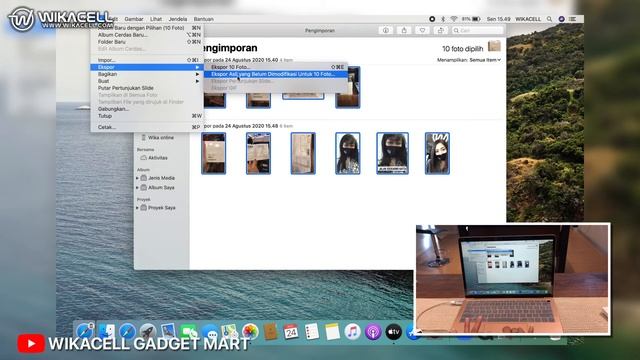This screenshot has height=360, width=640.
Task: Choose Ekspor Asli yang Belum Dimodifikasi
Action: point(276,74)
